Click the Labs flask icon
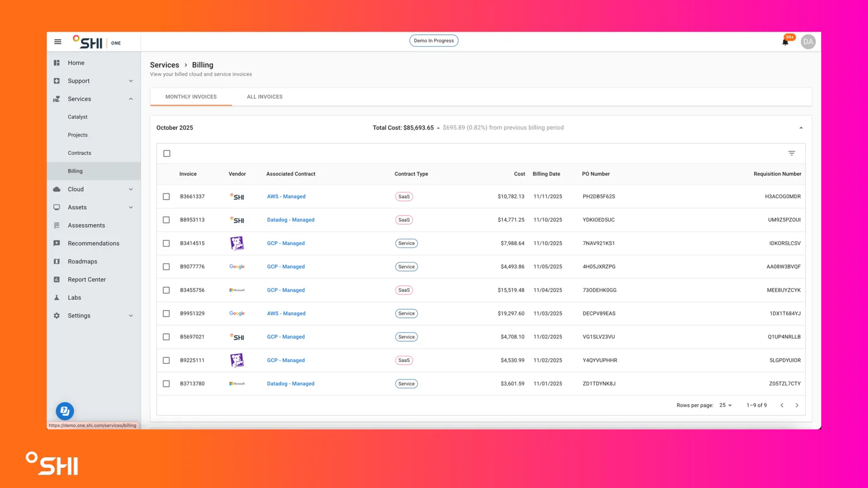This screenshot has width=868, height=488. [x=56, y=298]
